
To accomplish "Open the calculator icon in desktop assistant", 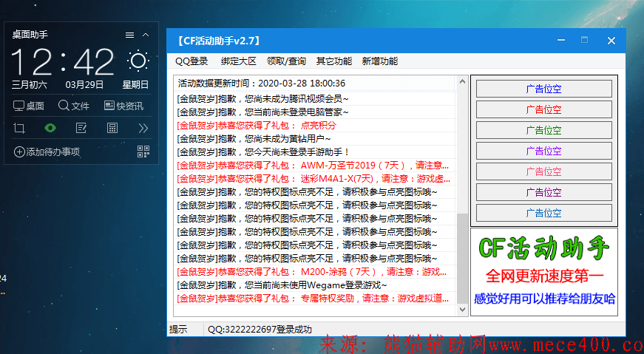I will [x=112, y=128].
